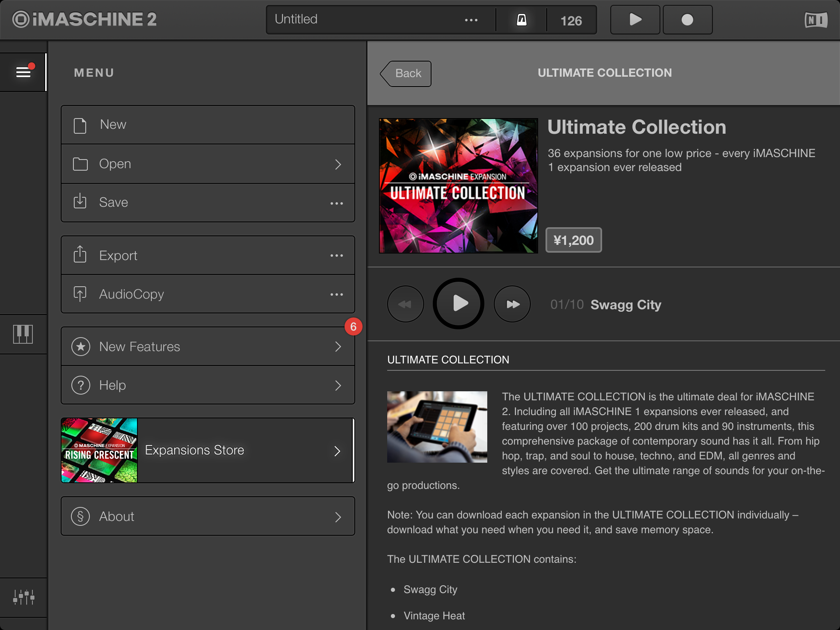Image resolution: width=840 pixels, height=630 pixels.
Task: Click the Save download icon
Action: pos(80,201)
